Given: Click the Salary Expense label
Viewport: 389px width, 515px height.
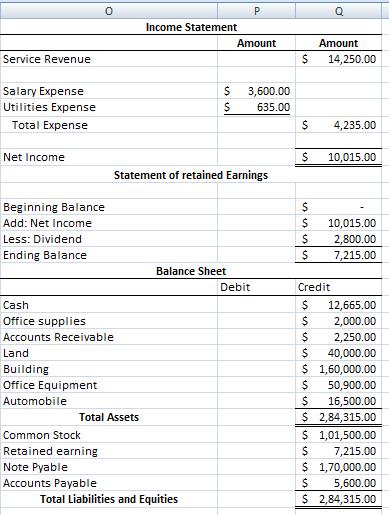Looking at the screenshot, I should tap(43, 91).
